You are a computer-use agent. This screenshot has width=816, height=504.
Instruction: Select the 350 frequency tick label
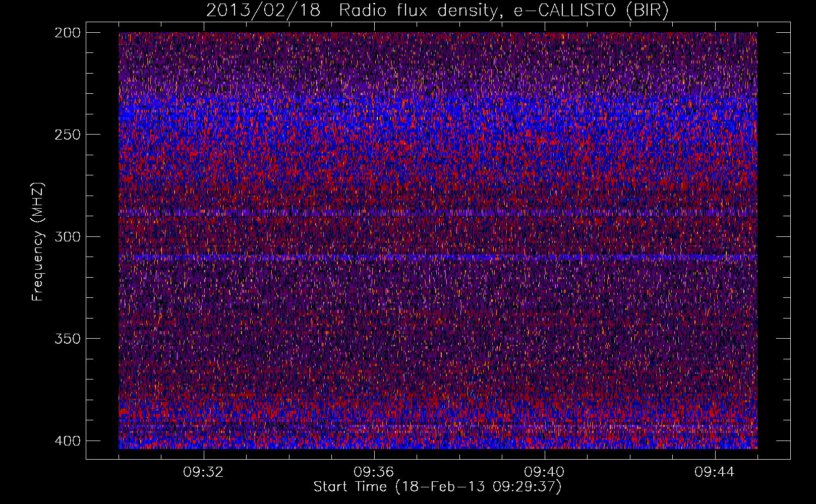pos(67,338)
